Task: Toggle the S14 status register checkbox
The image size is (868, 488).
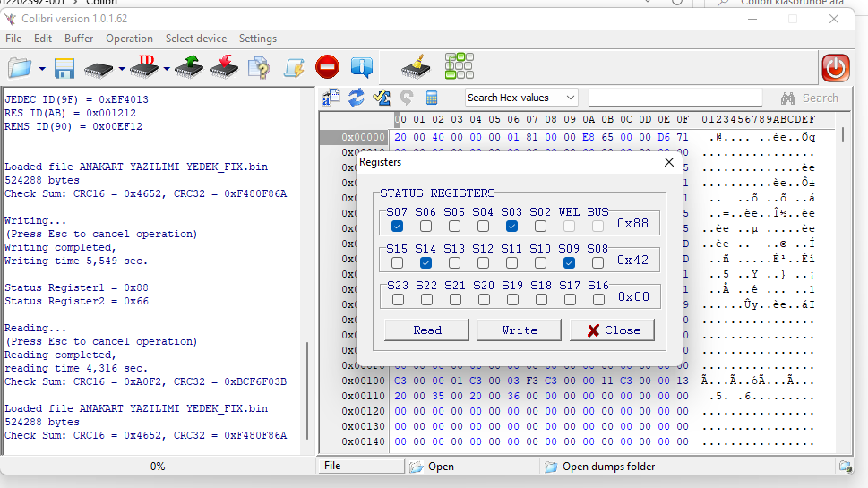Action: tap(425, 263)
